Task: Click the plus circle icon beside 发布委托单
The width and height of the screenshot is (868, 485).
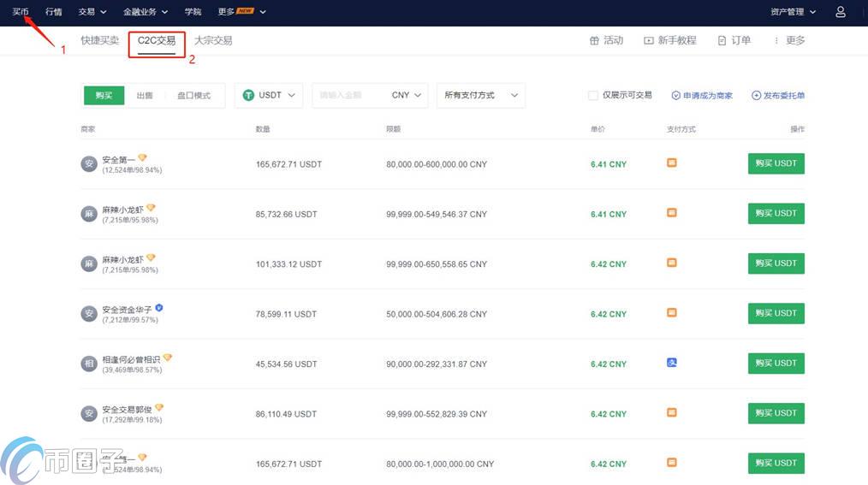Action: pos(756,95)
